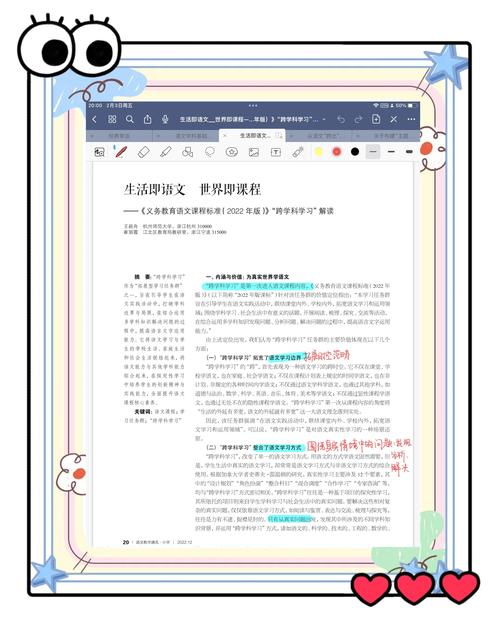Tap the 20:00 clock in the status bar
The width and height of the screenshot is (500, 635).
(96, 105)
